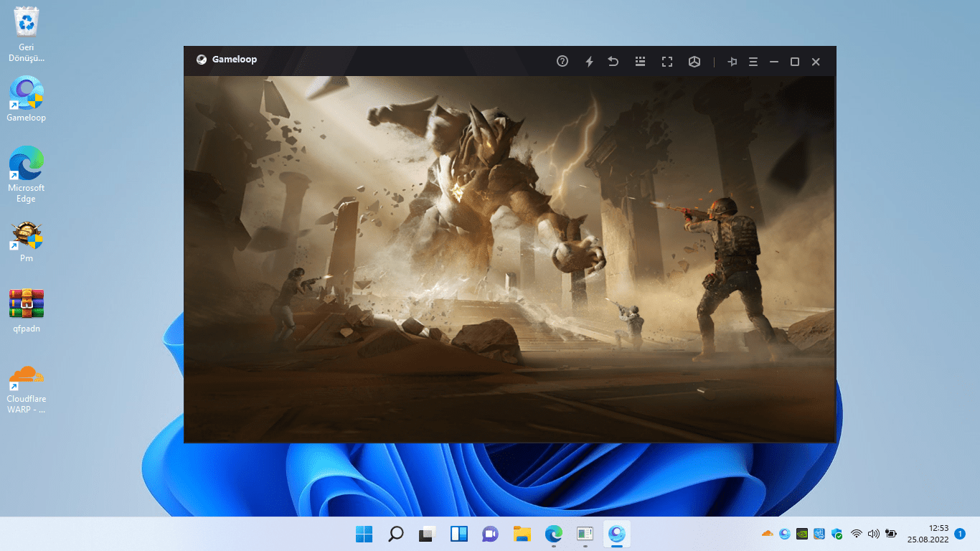Click the tray icon right of NVIDIA
980x551 pixels.
[819, 534]
